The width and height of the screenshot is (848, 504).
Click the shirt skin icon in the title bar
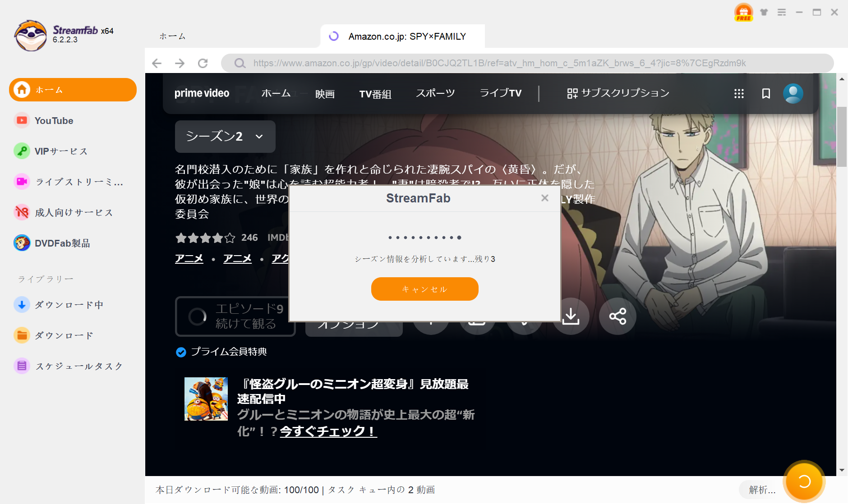[764, 12]
